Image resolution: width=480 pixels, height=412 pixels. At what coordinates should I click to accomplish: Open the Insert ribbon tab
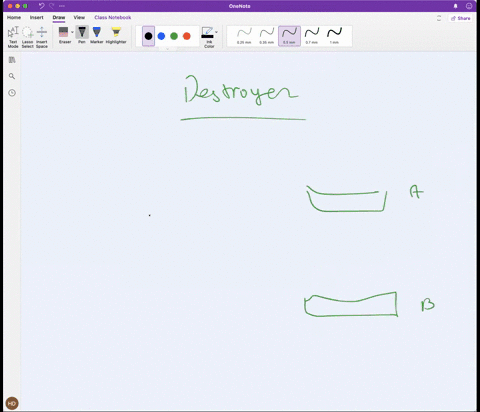[x=37, y=17]
